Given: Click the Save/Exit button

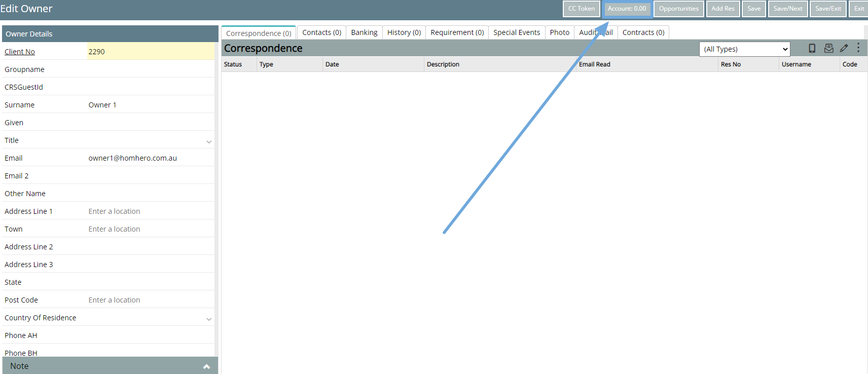Looking at the screenshot, I should point(827,9).
